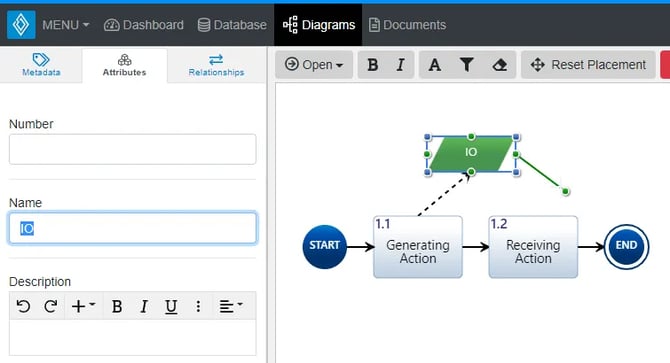The image size is (670, 363).
Task: Click the Number input field
Action: coord(132,149)
